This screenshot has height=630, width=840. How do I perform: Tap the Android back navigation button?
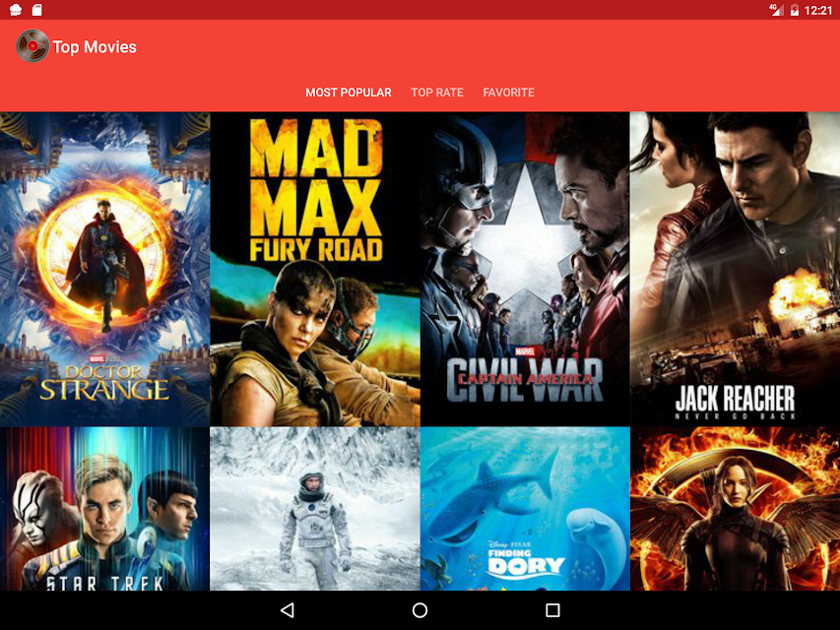coord(288,610)
